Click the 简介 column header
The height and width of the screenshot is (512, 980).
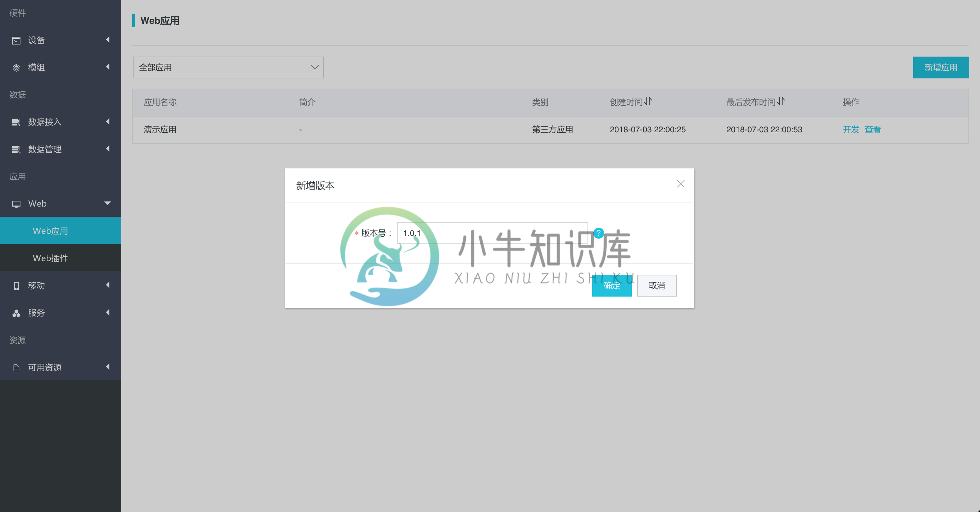(x=307, y=102)
